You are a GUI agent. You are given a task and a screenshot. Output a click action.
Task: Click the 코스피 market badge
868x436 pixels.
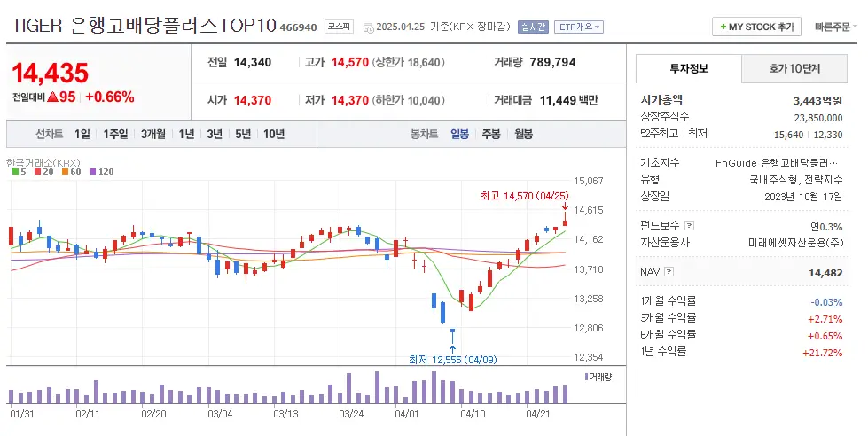click(337, 27)
